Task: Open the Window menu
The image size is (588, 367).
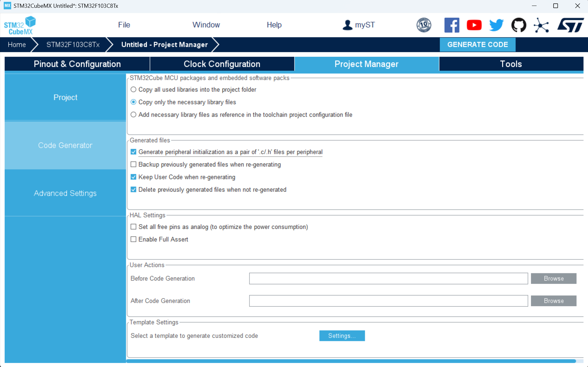Action: click(206, 25)
